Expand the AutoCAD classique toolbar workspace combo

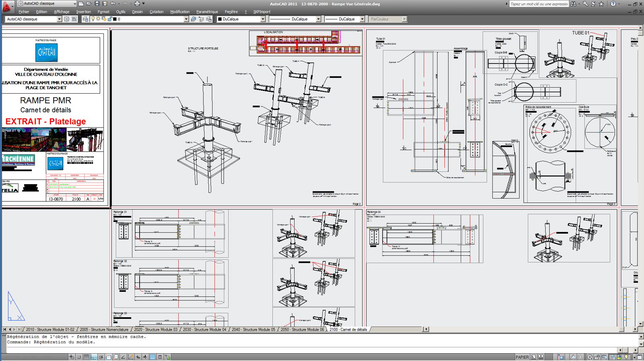(x=59, y=19)
